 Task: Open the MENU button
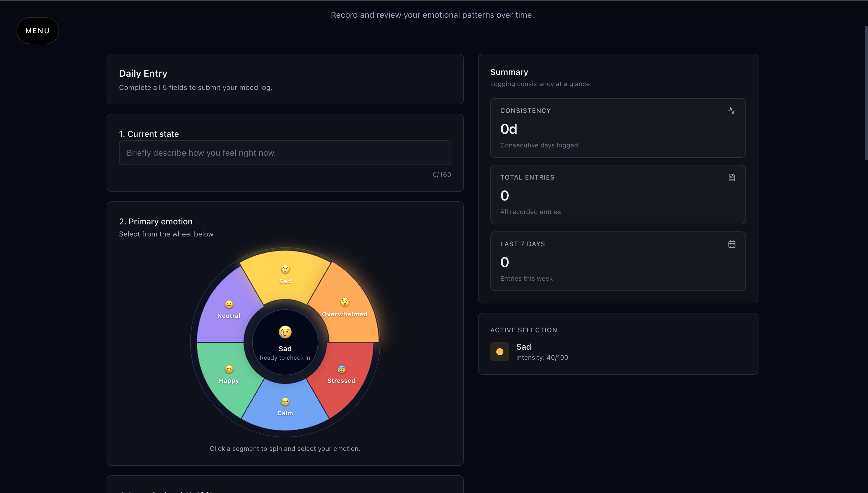tap(37, 31)
